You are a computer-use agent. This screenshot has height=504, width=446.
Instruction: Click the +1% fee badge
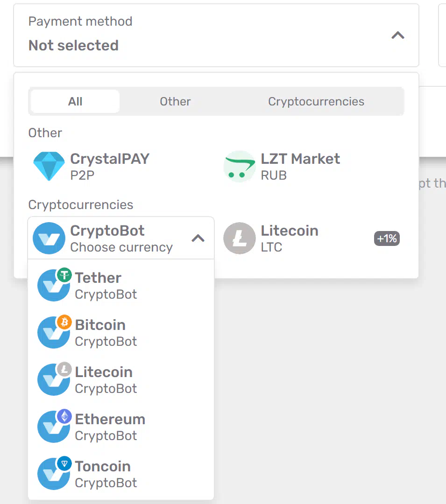point(387,238)
